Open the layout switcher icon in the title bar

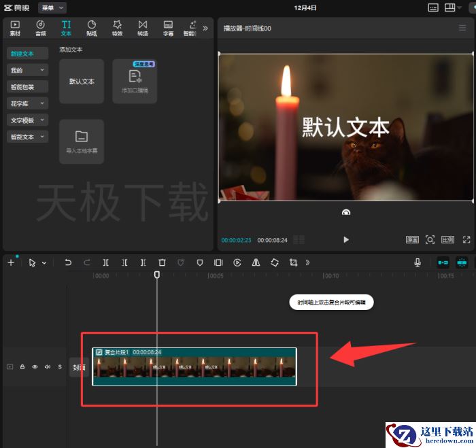click(x=449, y=7)
